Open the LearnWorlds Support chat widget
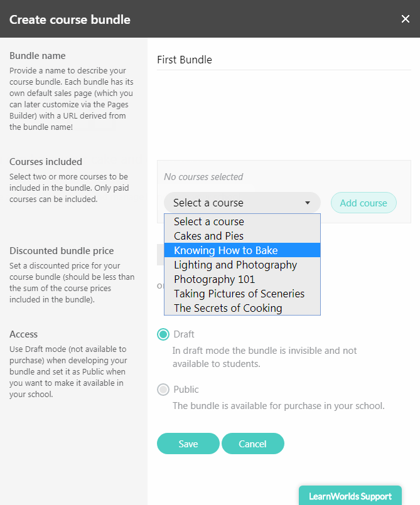Viewport: 420px width, 505px height. click(350, 496)
